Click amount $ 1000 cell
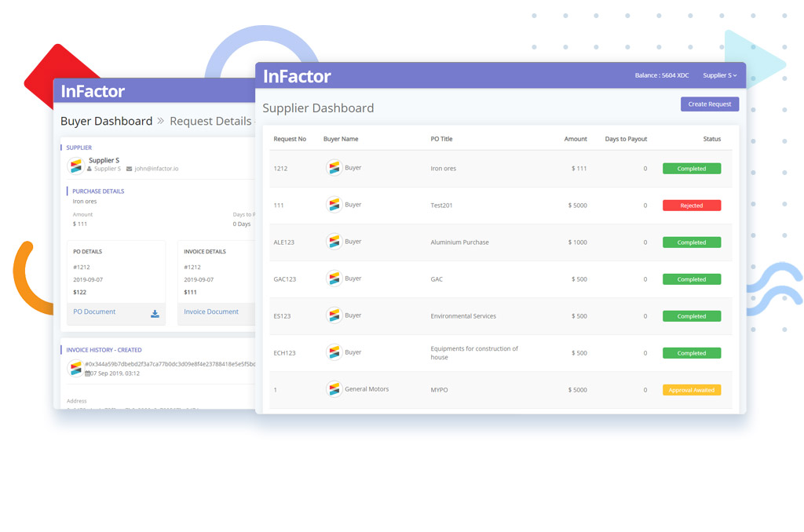804x532 pixels. [x=577, y=242]
